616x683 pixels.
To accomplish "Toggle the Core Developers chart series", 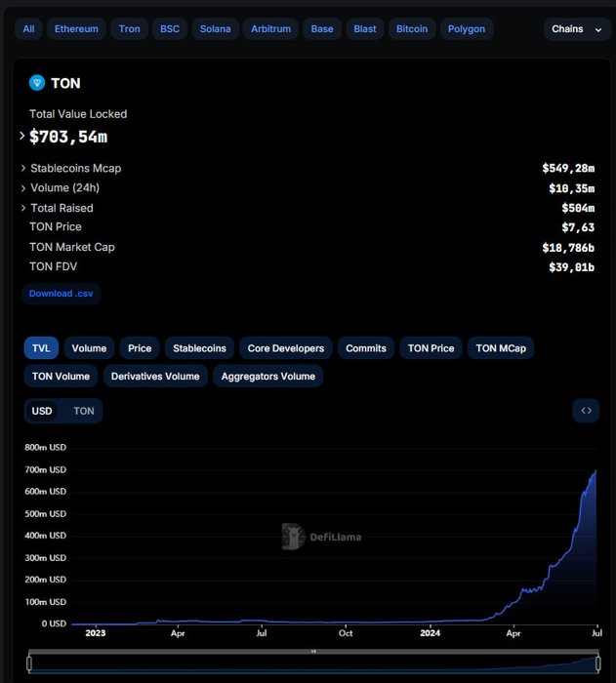I will 286,348.
